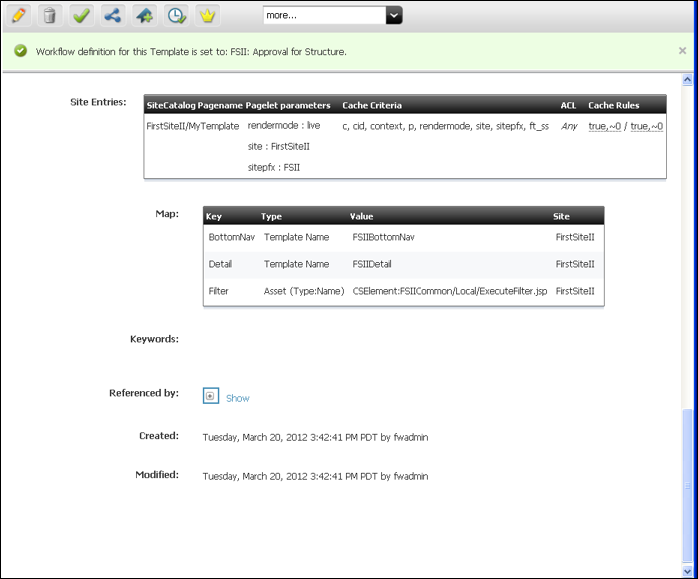698x579 pixels.
Task: Click inside the more... combo box field
Action: [325, 15]
